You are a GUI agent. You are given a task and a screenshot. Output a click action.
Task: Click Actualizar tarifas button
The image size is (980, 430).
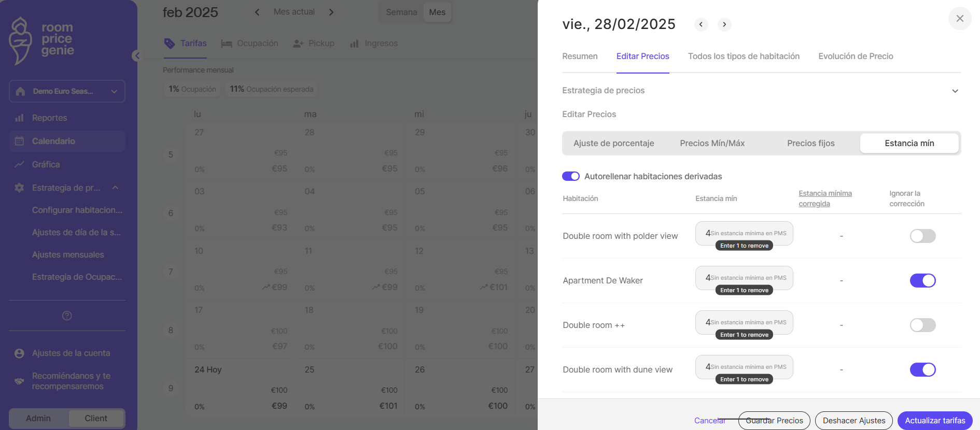(x=935, y=421)
